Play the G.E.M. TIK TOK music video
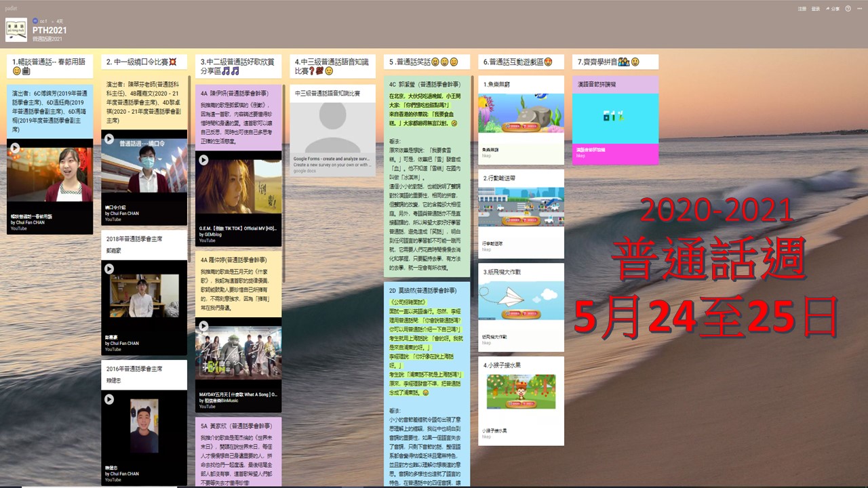The height and width of the screenshot is (488, 868). pos(203,161)
